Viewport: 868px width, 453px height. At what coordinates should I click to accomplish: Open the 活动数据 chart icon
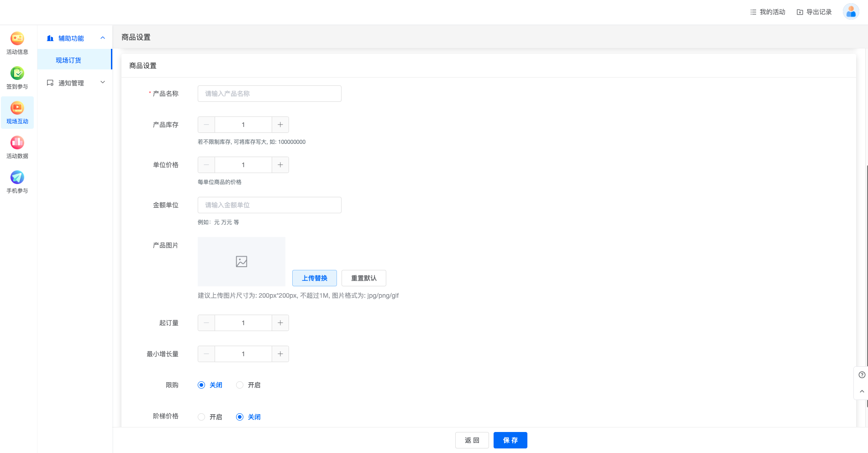(x=17, y=143)
